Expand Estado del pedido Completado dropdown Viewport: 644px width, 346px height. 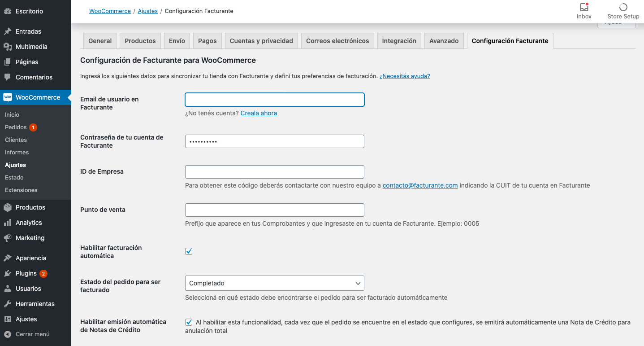[x=275, y=283]
